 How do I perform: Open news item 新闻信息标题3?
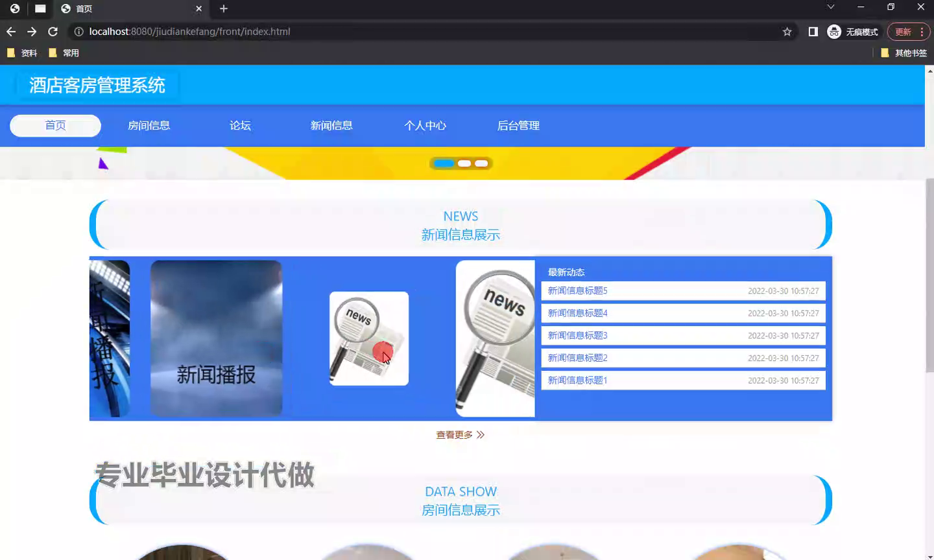(x=684, y=336)
